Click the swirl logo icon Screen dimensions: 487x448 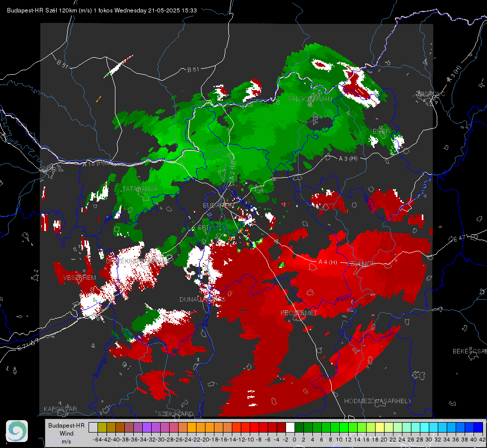click(x=17, y=431)
